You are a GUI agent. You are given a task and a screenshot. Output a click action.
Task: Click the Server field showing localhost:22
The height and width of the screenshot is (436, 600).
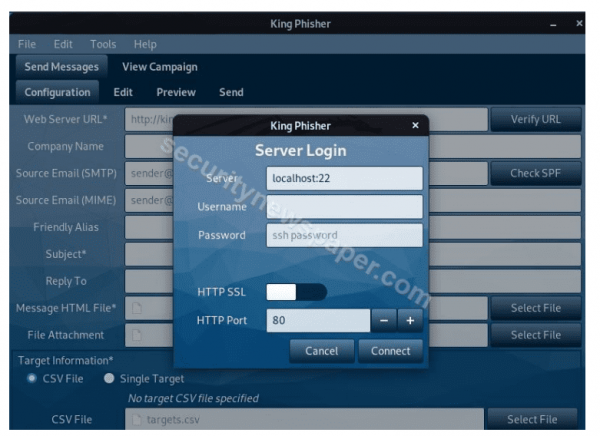[x=344, y=178]
